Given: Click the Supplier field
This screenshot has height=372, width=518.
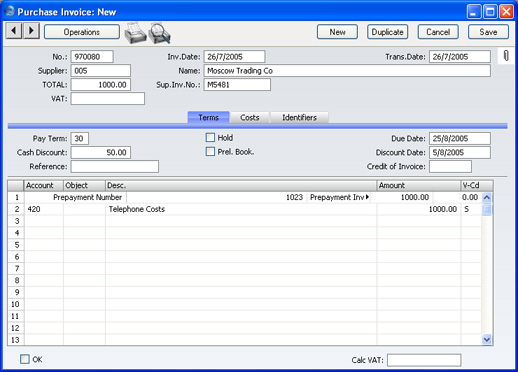Looking at the screenshot, I should click(101, 71).
